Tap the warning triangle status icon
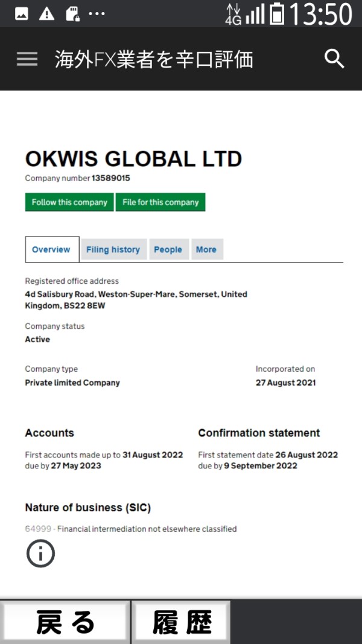Screen dimensions: 362x644 click(46, 14)
